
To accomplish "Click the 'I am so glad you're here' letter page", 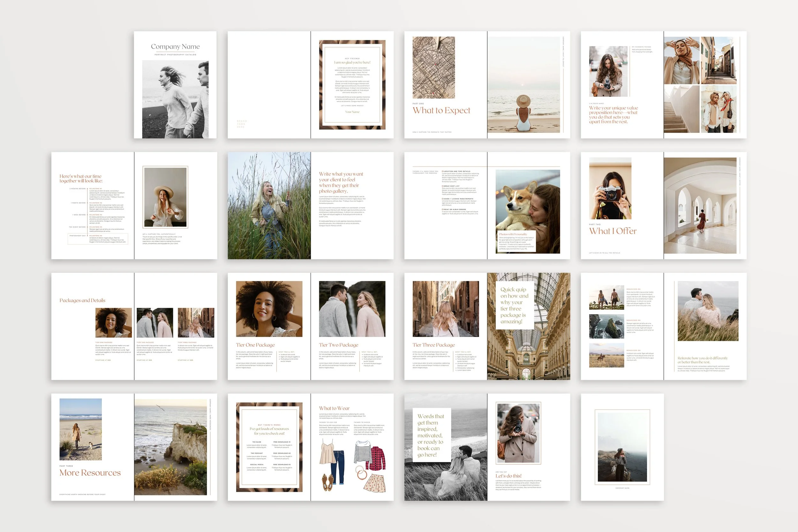I will (x=352, y=85).
